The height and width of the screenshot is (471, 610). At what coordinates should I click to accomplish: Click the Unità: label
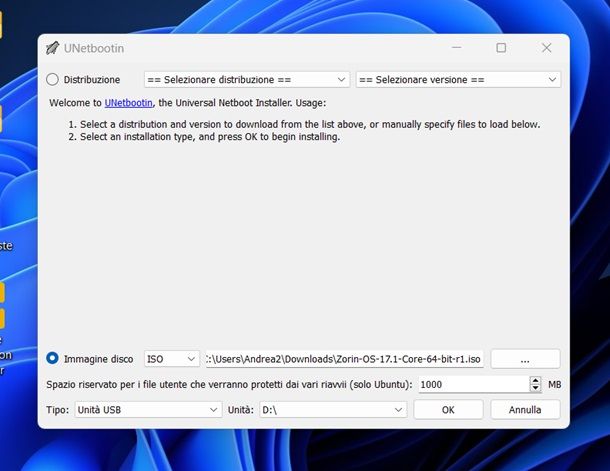point(241,410)
